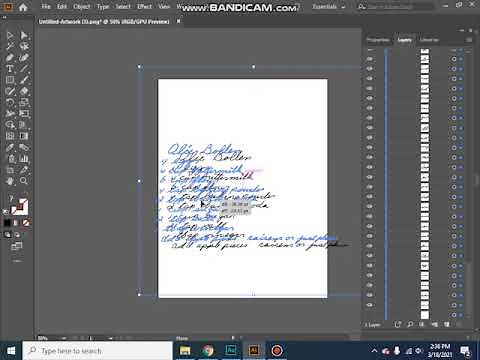Image resolution: width=480 pixels, height=360 pixels.
Task: Select the Magic Wand tool
Action: pyautogui.click(x=10, y=46)
